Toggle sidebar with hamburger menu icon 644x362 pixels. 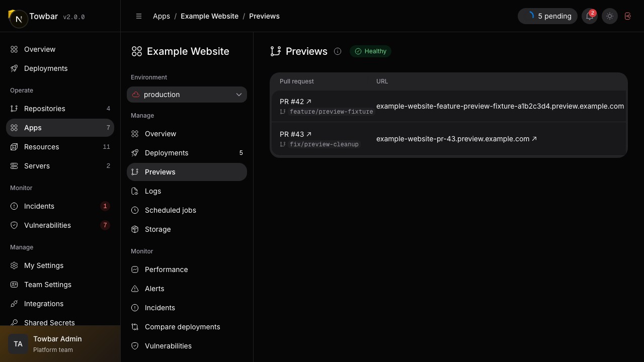click(139, 16)
